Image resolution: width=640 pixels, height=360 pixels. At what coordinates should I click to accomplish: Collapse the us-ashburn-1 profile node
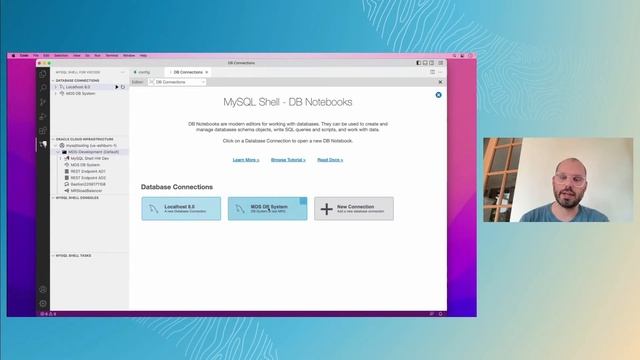56,145
